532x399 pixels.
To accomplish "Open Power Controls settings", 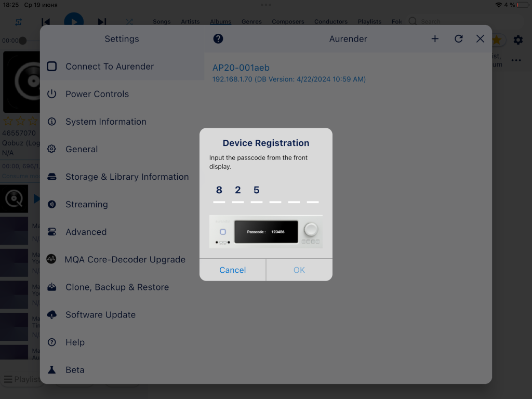I will 122,94.
